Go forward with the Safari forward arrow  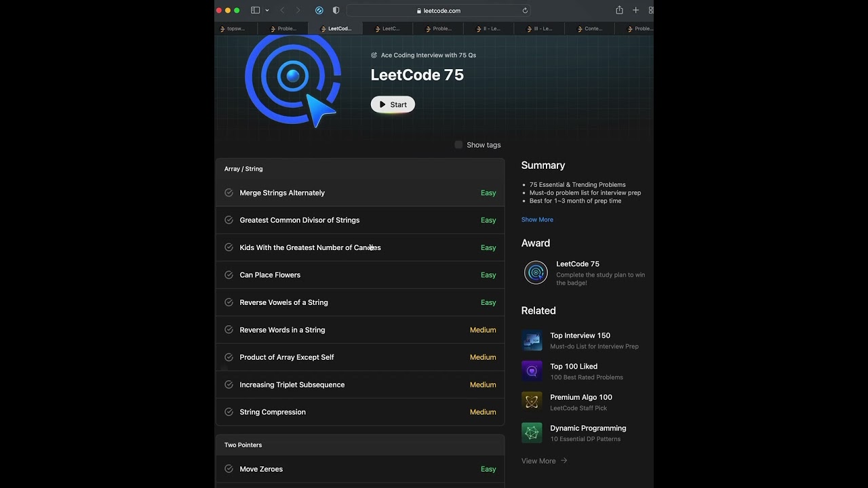(x=298, y=10)
